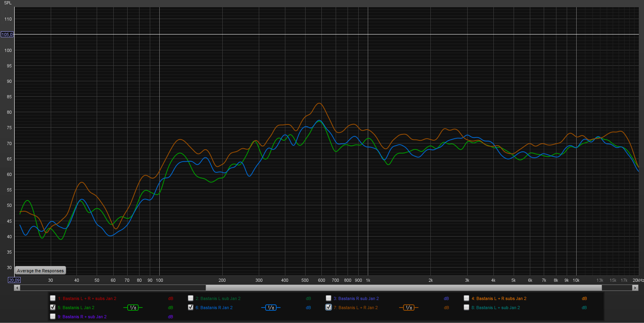Image resolution: width=644 pixels, height=323 pixels.
Task: Enable the 8: Bastanis L + sub Jan 2 trace
Action: pyautogui.click(x=466, y=307)
